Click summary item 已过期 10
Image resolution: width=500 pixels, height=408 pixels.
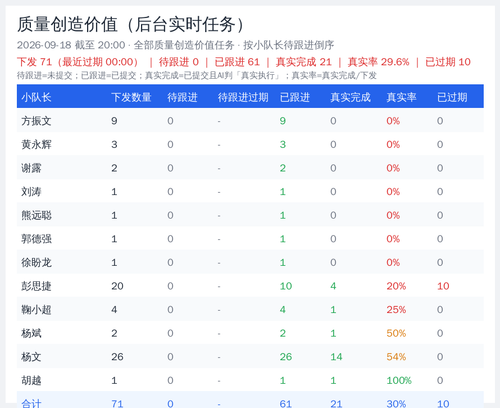coord(448,62)
